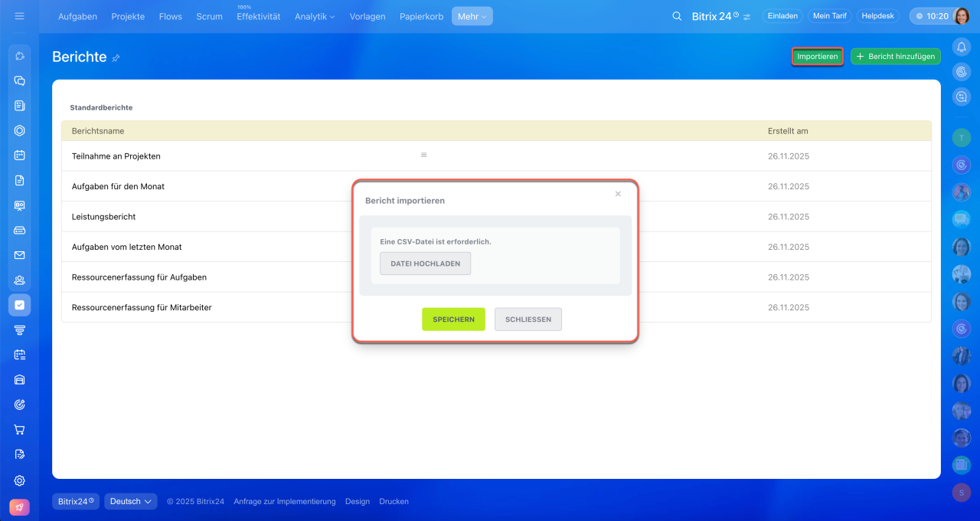Viewport: 980px width, 521px height.
Task: Open the Leistungsbericht report
Action: 103,217
